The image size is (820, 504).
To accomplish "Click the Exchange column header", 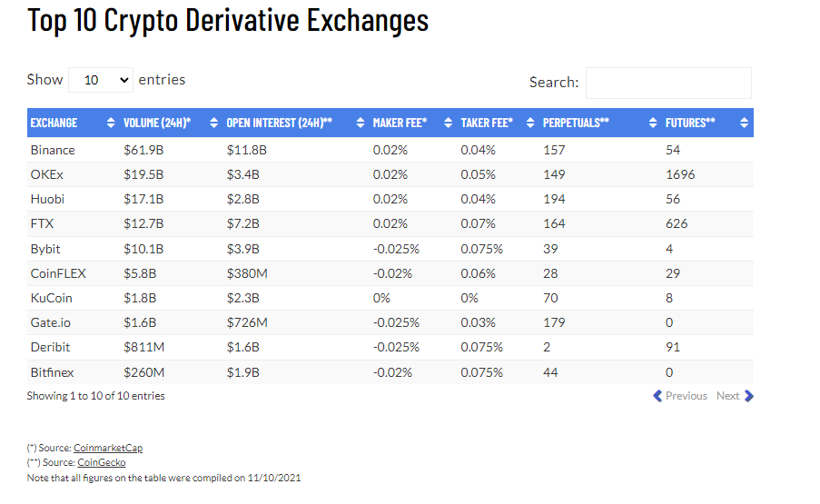I will [54, 124].
